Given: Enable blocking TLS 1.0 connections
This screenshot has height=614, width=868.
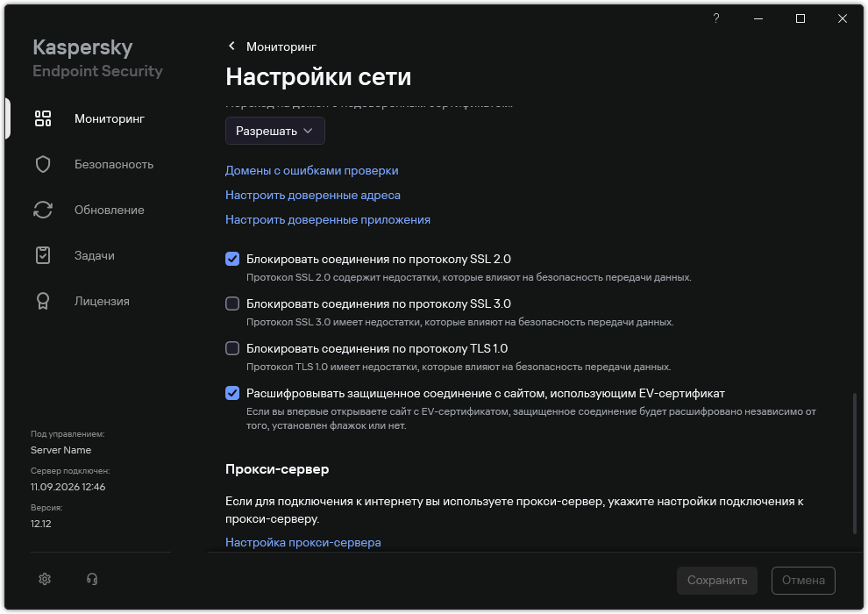Looking at the screenshot, I should coord(232,348).
